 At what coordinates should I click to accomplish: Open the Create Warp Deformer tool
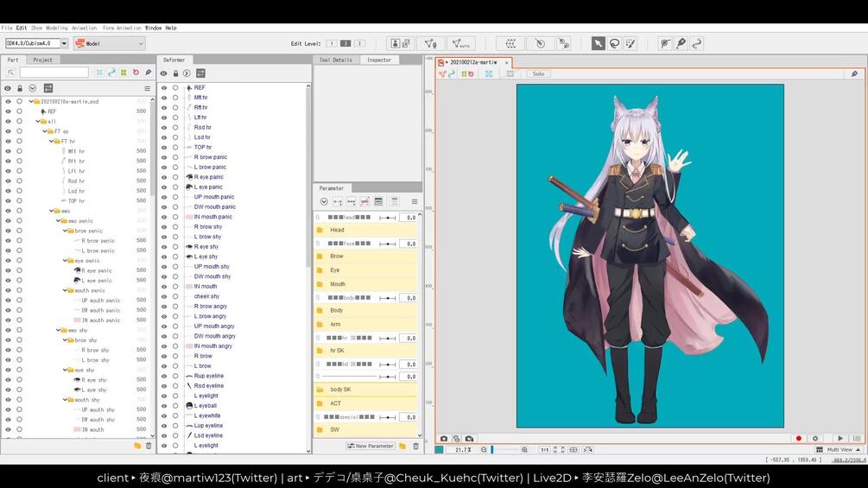pos(510,43)
